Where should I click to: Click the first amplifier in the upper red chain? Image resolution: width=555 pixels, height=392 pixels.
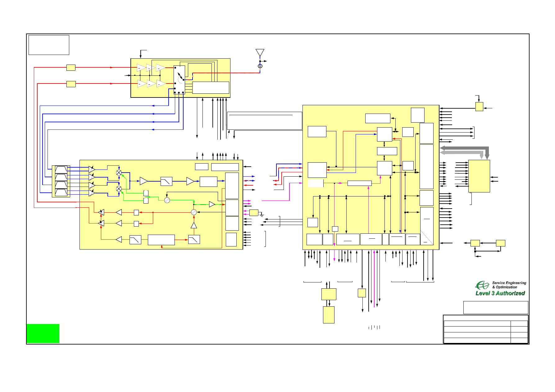pyautogui.click(x=141, y=68)
